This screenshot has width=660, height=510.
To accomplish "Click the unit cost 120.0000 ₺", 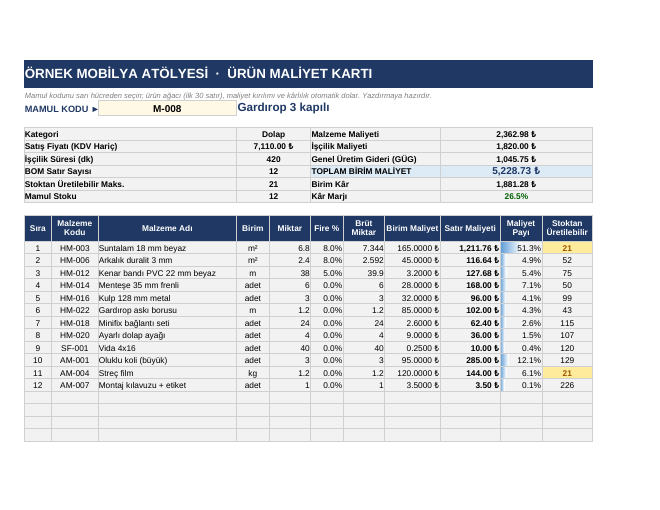I will click(x=412, y=373).
